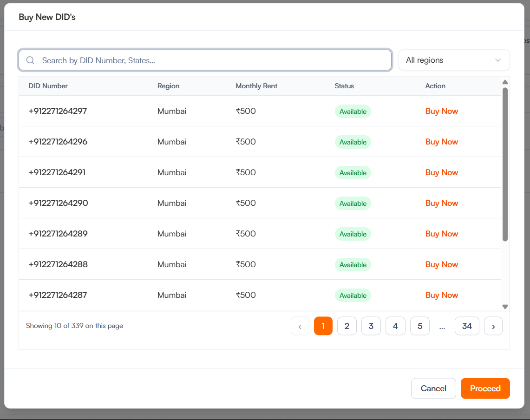Image resolution: width=530 pixels, height=420 pixels.
Task: Buy Now for number +912271264297
Action: [x=441, y=112]
